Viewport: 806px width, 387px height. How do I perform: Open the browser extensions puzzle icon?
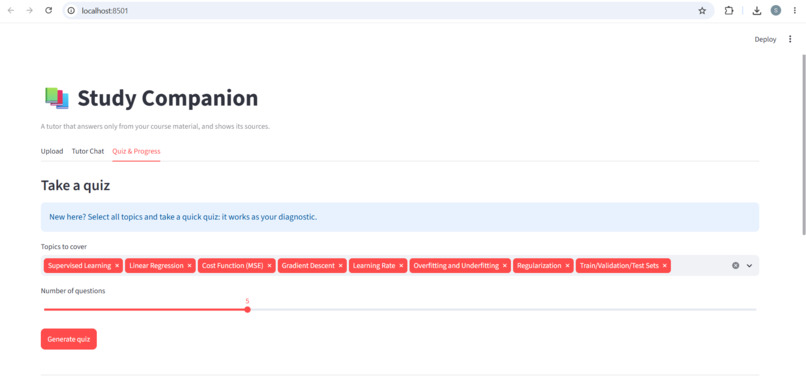click(x=729, y=10)
